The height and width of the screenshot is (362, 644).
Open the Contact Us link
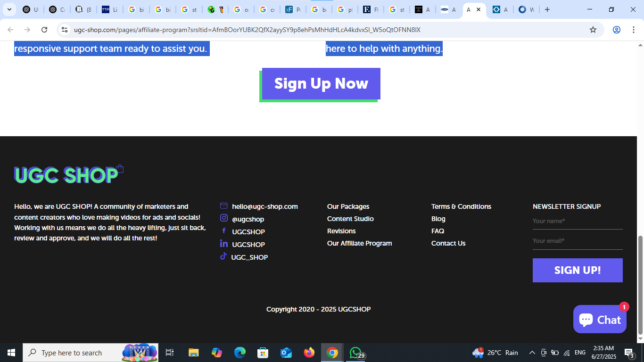pos(448,243)
